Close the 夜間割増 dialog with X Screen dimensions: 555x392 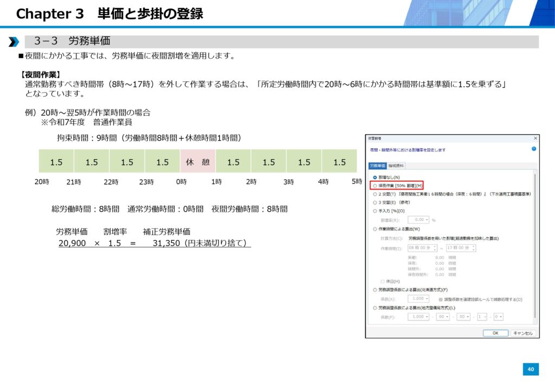(535, 139)
